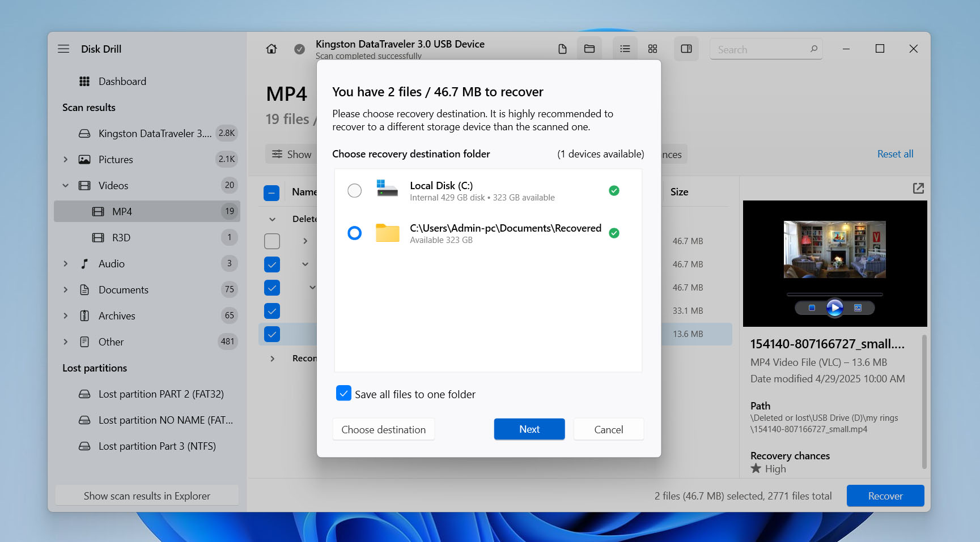Uncheck the checkbox on second 46.7 MB row
The width and height of the screenshot is (980, 542).
click(272, 264)
